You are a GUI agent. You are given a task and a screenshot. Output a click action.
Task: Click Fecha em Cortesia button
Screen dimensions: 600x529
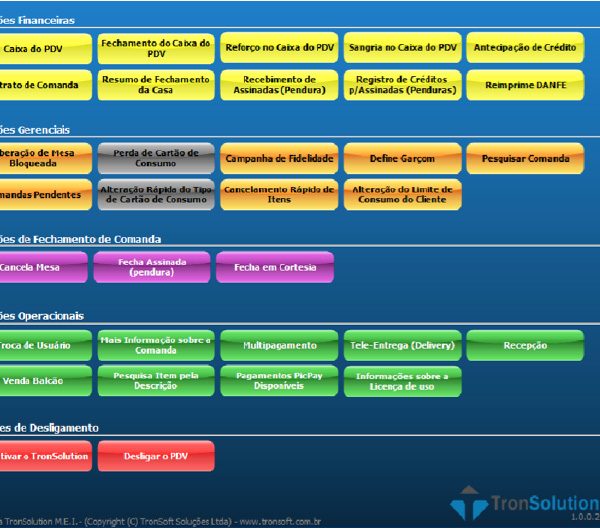pyautogui.click(x=278, y=267)
